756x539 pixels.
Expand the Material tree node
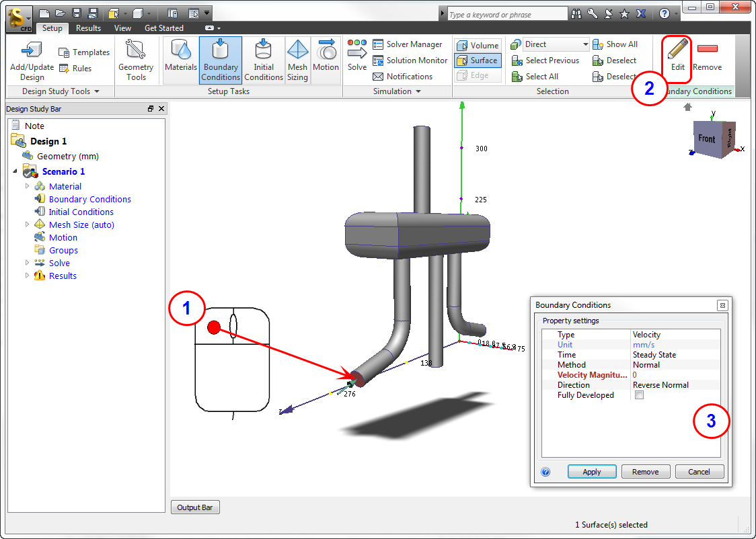click(x=27, y=186)
